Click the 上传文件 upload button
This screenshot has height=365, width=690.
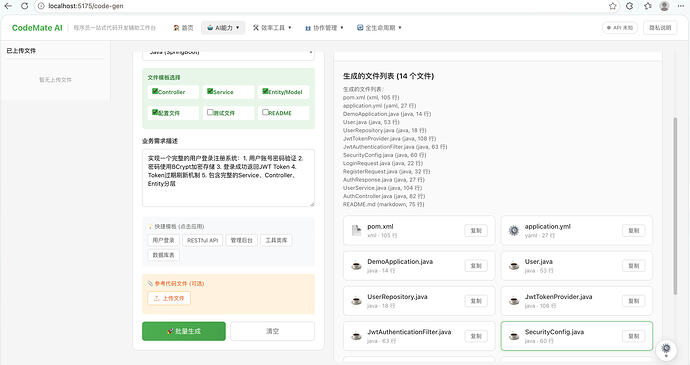coord(169,298)
